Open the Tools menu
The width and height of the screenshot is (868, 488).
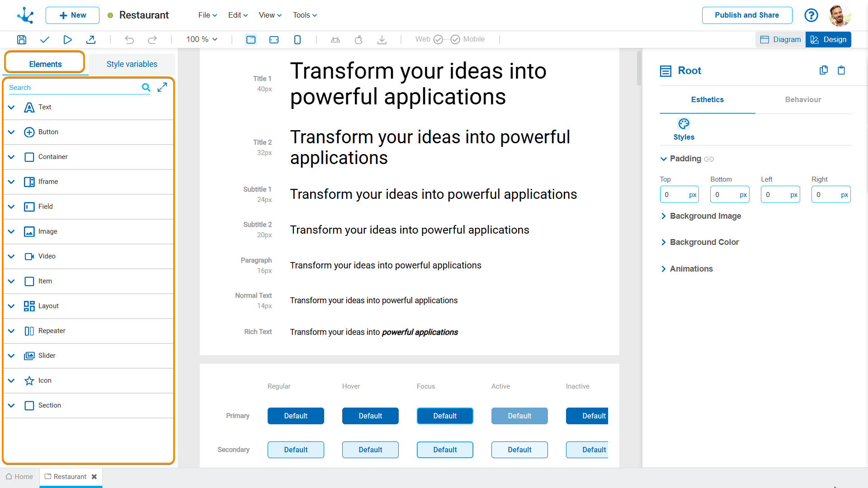[305, 15]
